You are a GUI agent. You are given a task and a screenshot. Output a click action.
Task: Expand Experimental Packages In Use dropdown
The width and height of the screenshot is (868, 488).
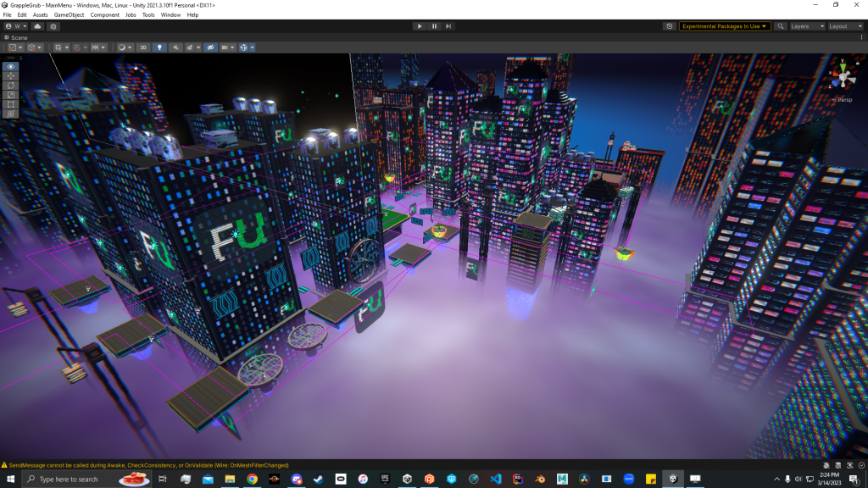725,26
